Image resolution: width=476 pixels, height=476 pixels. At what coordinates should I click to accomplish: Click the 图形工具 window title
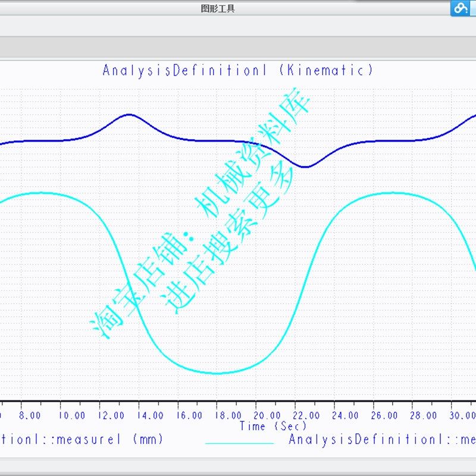[218, 8]
